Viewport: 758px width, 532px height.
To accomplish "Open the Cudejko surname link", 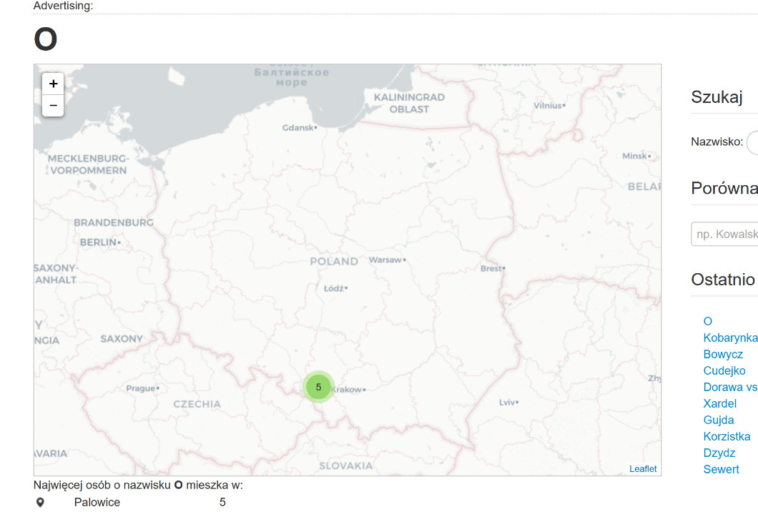I will point(724,371).
